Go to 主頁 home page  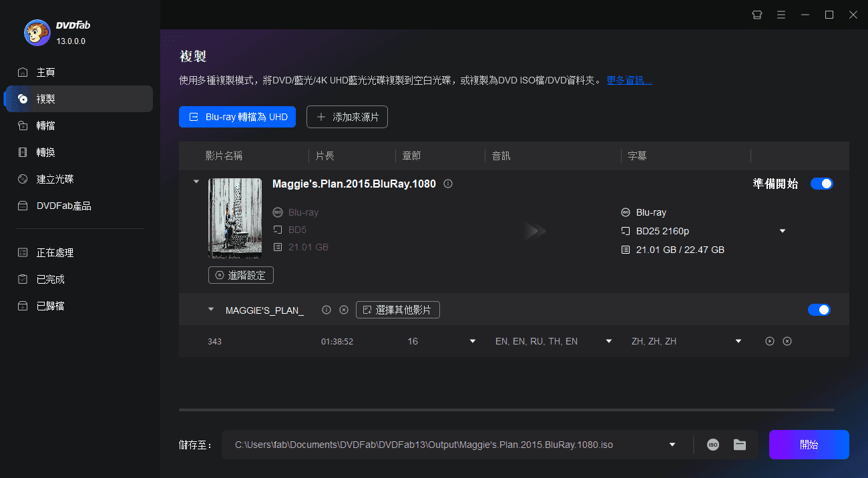tap(79, 72)
